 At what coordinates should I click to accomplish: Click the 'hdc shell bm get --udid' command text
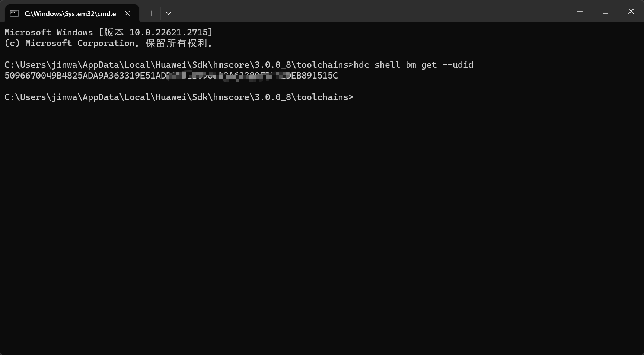tap(414, 65)
